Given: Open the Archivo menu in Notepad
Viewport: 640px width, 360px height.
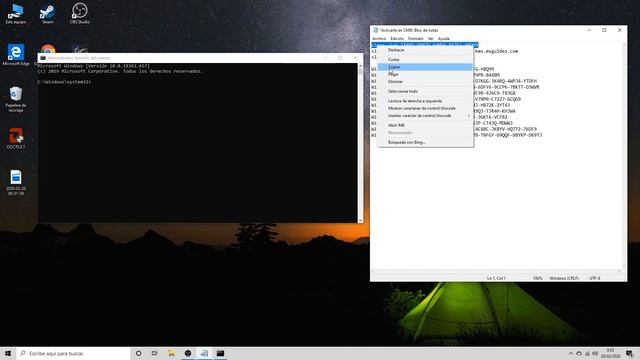Looking at the screenshot, I should [x=379, y=38].
